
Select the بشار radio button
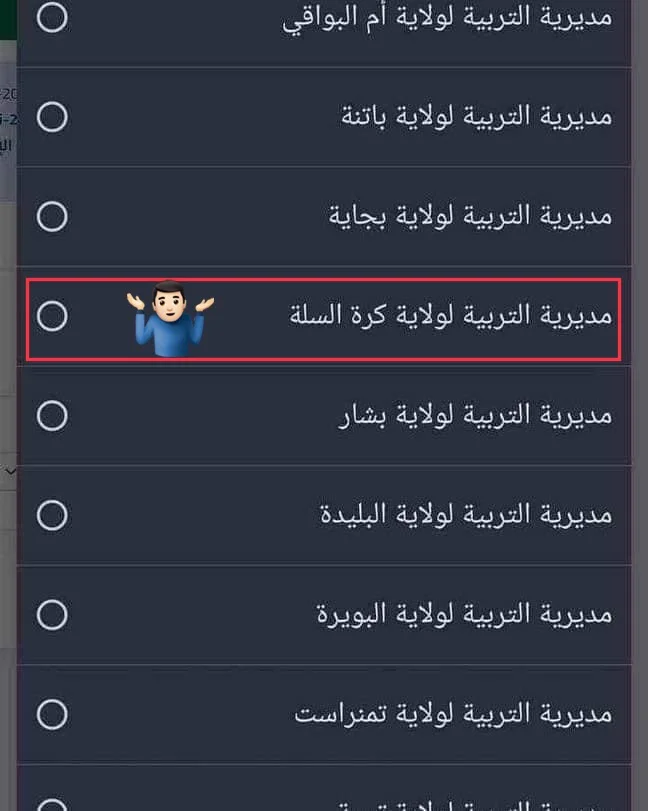point(52,415)
